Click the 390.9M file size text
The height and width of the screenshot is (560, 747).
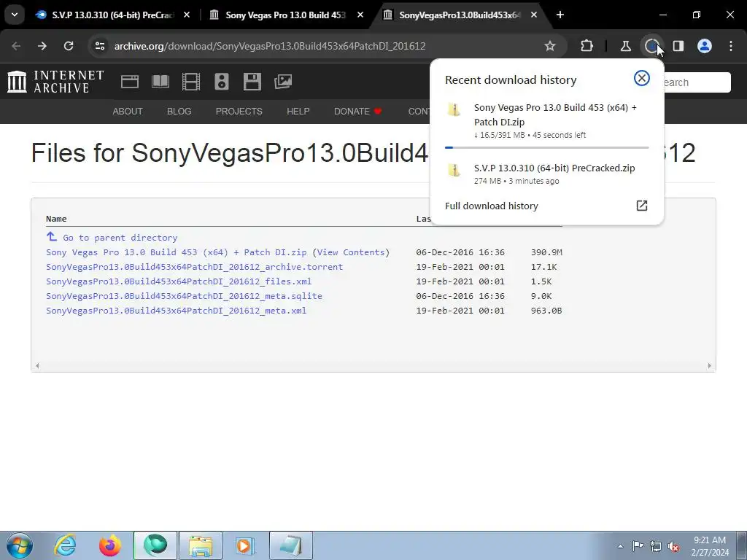(546, 252)
